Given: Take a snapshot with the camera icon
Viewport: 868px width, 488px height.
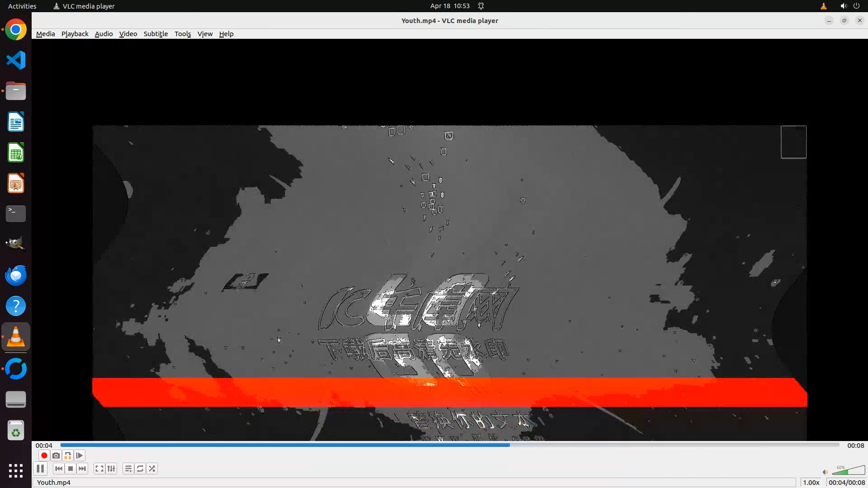Looking at the screenshot, I should pyautogui.click(x=56, y=455).
